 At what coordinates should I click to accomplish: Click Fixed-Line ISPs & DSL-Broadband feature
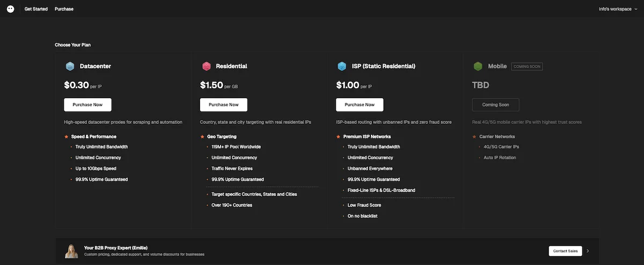click(x=382, y=190)
